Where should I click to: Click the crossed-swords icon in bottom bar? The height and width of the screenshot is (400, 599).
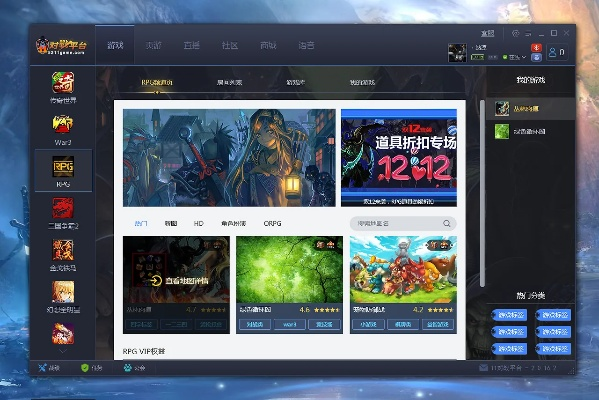pyautogui.click(x=42, y=368)
